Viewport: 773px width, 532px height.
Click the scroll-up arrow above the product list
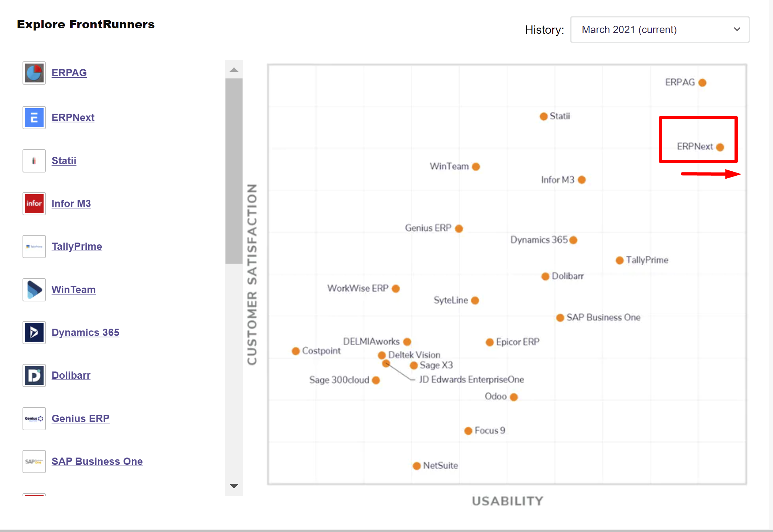(x=234, y=69)
